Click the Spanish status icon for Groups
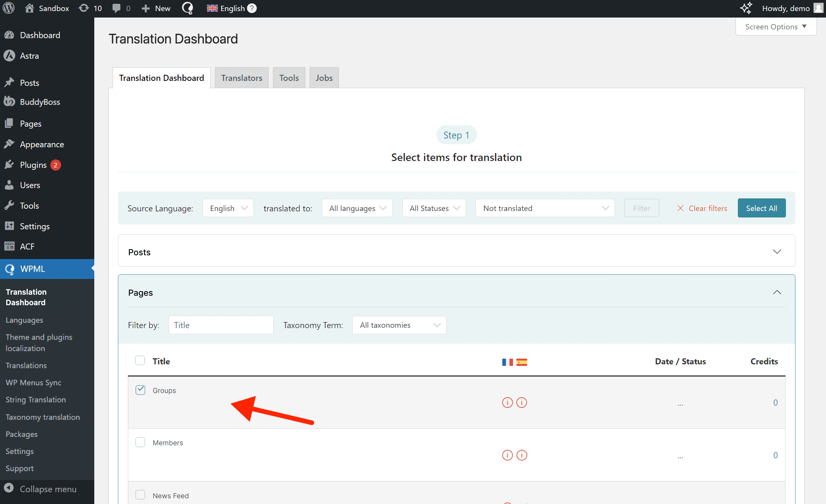The width and height of the screenshot is (826, 504). 522,403
